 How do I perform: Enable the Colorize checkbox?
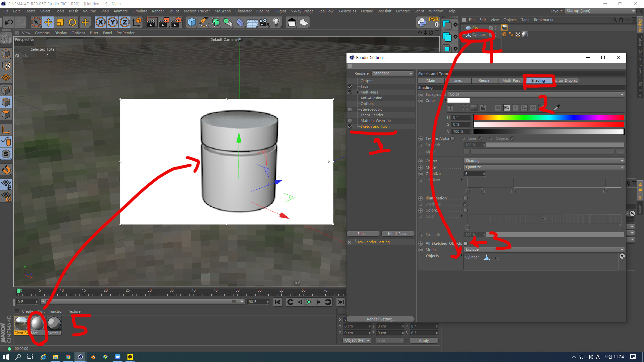click(x=465, y=210)
